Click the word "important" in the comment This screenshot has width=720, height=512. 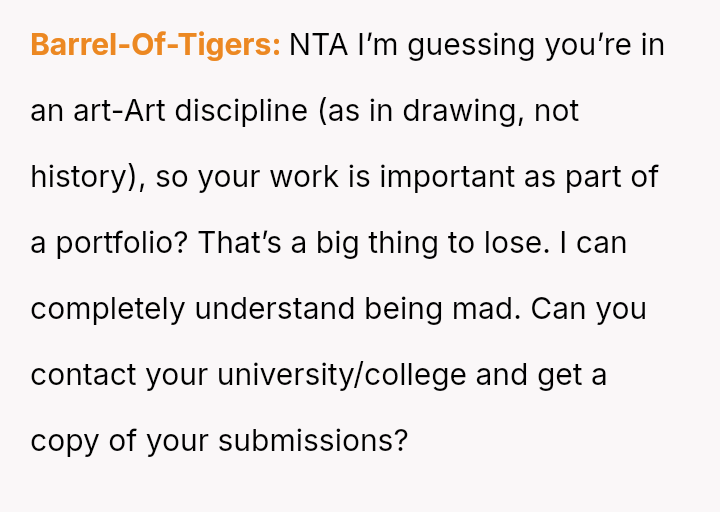point(448,177)
